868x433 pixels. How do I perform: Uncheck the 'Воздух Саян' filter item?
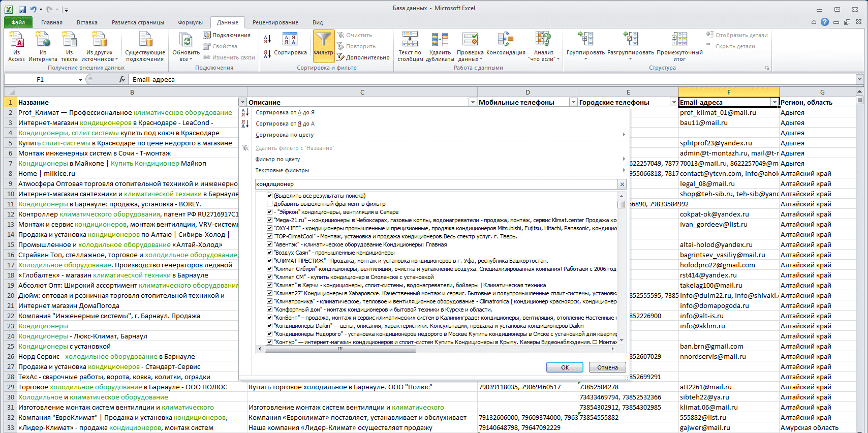point(270,253)
